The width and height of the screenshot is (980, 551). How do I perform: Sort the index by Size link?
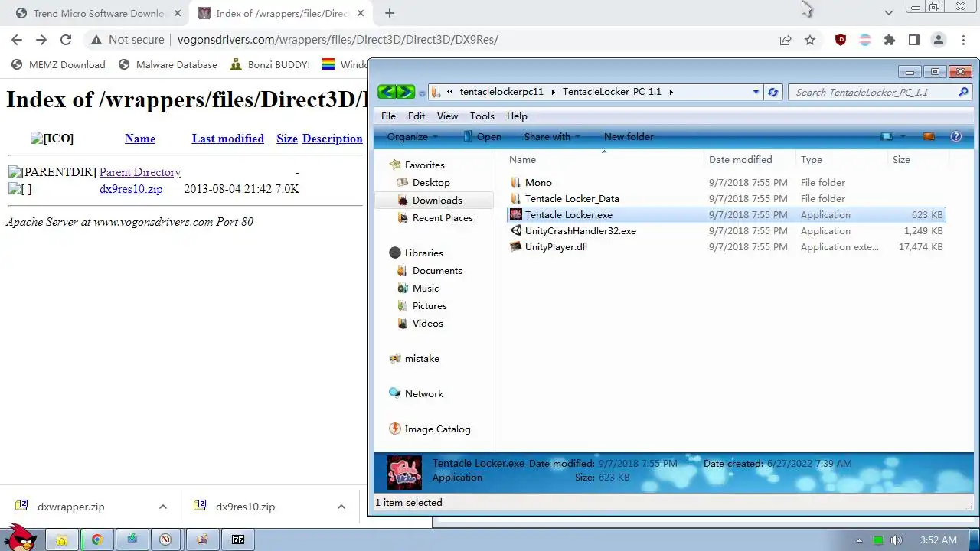[287, 139]
